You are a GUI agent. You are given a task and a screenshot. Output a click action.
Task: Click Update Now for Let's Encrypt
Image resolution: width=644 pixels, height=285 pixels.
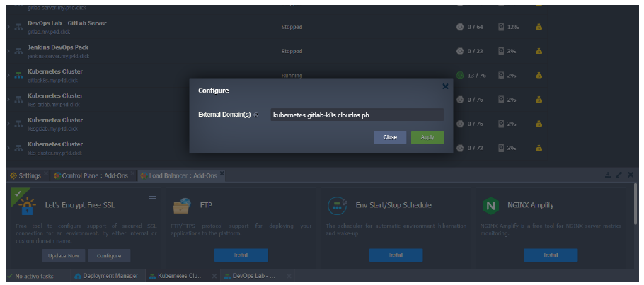click(63, 255)
